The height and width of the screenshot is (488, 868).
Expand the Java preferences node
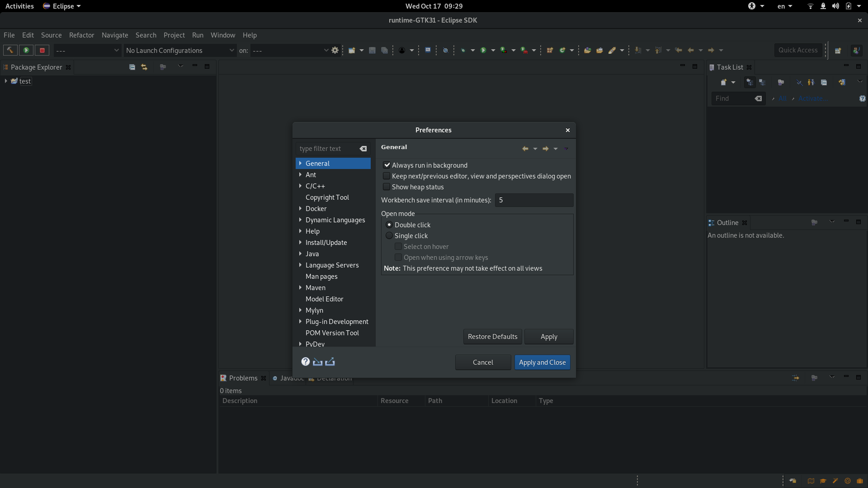pyautogui.click(x=300, y=253)
